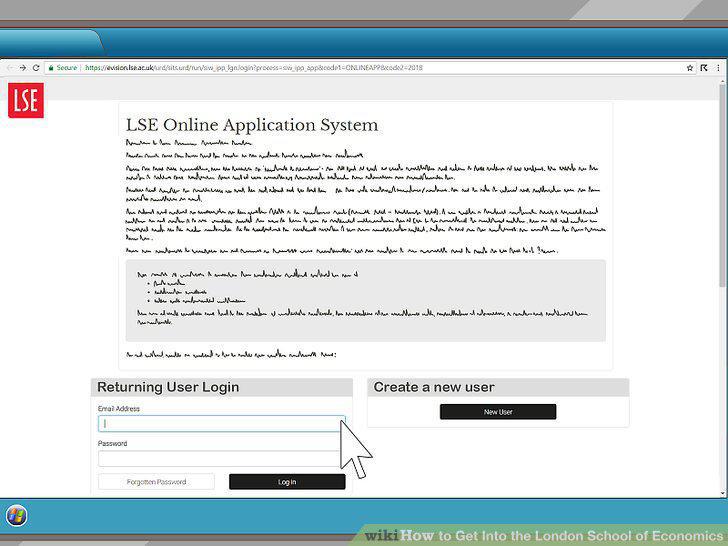
Task: Click the Create a new user header
Action: click(434, 387)
